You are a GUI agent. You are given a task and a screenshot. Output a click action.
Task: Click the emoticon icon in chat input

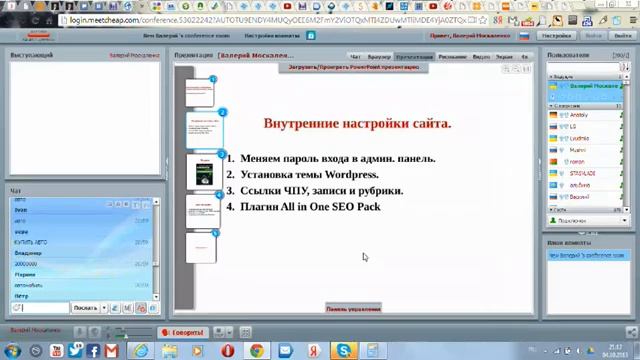pyautogui.click(x=16, y=308)
